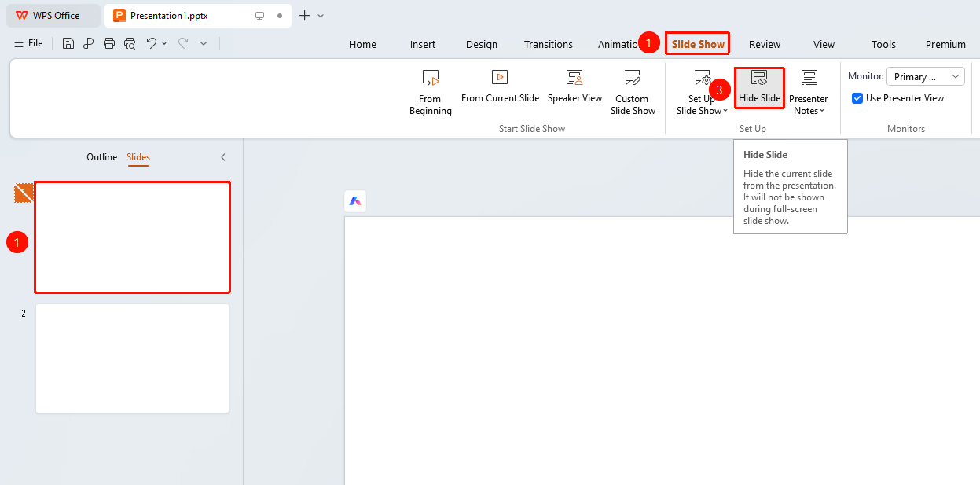
Task: Click the Hide Slide button
Action: tap(760, 87)
